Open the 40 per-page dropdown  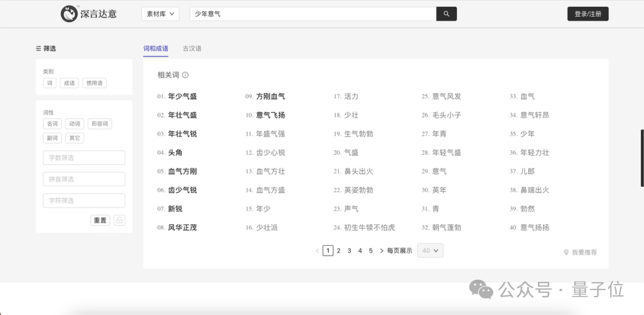430,251
